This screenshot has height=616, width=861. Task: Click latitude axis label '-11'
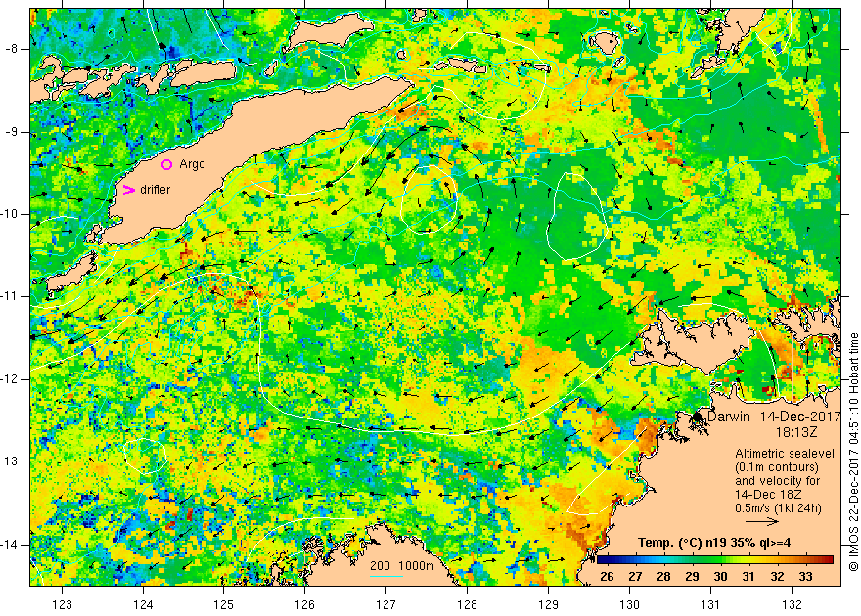click(11, 296)
